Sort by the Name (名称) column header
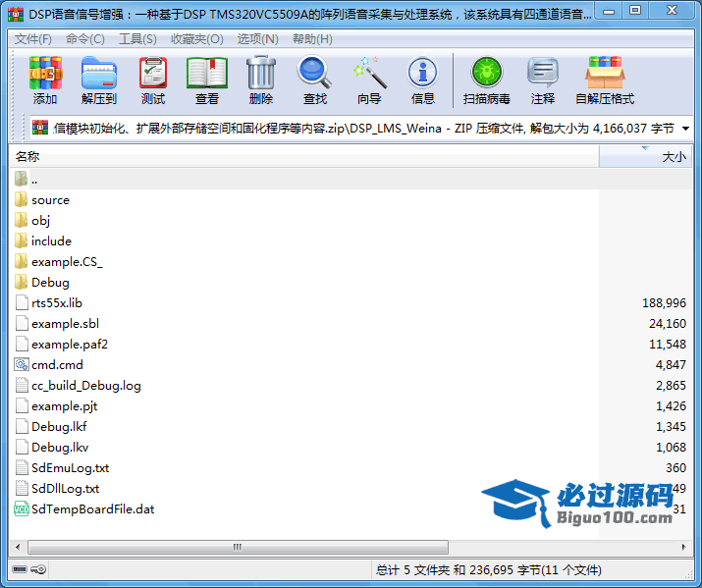 pyautogui.click(x=304, y=156)
